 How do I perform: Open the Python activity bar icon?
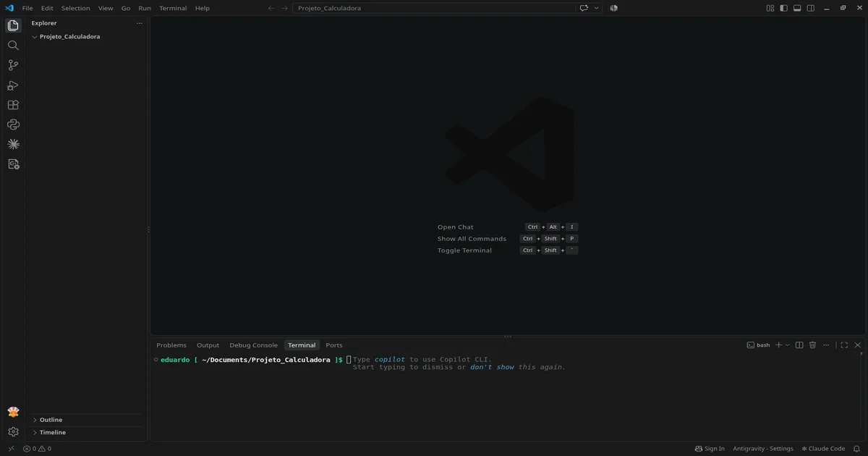[13, 124]
